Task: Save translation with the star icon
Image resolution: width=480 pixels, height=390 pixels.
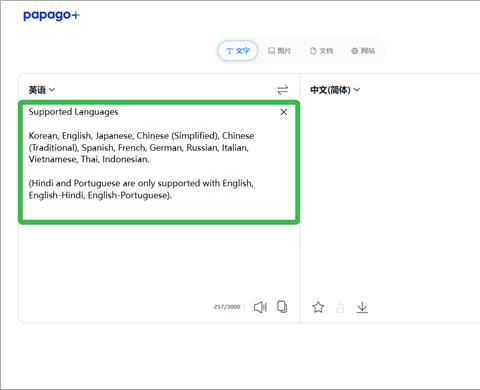Action: [318, 307]
